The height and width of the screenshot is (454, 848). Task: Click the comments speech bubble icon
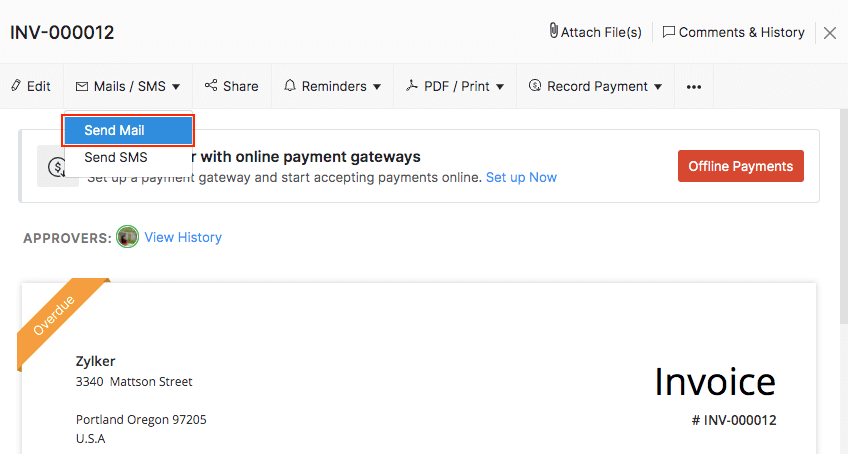point(669,32)
